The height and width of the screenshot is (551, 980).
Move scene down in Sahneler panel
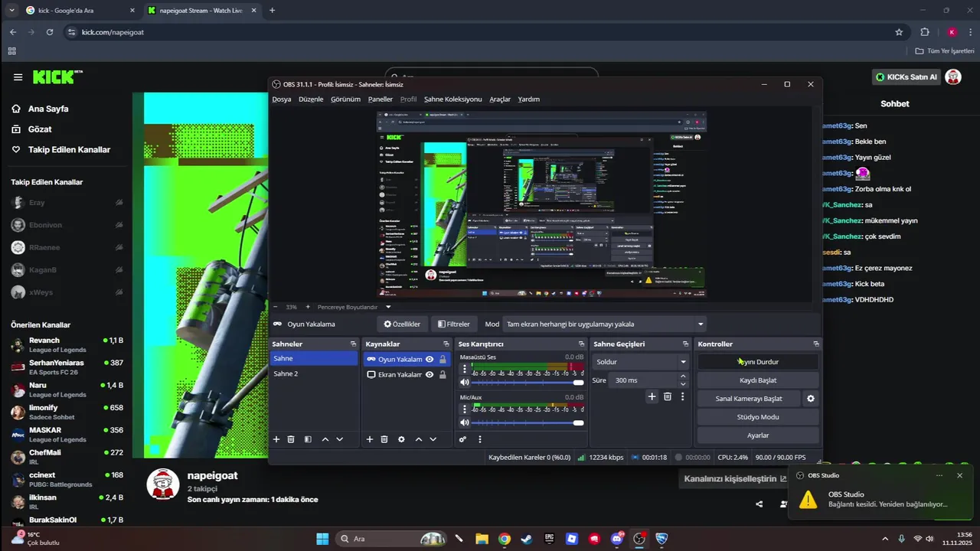(x=340, y=439)
